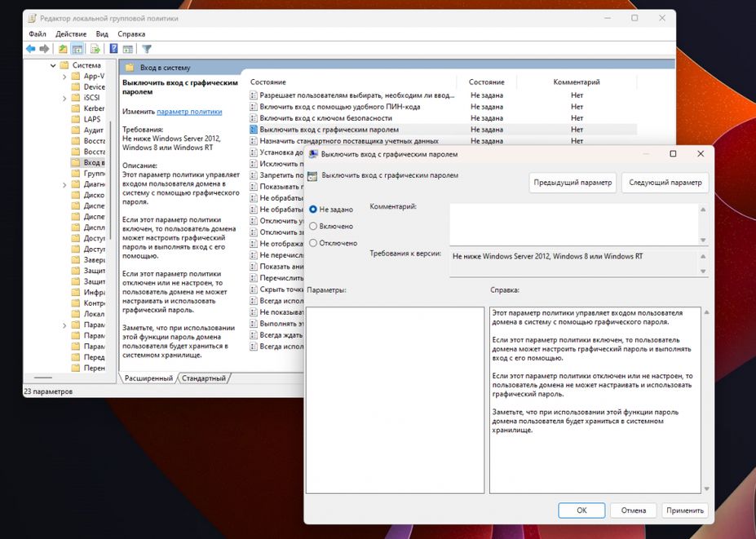Click the Kerber folder icon in tree
The height and width of the screenshot is (539, 756).
click(x=76, y=108)
